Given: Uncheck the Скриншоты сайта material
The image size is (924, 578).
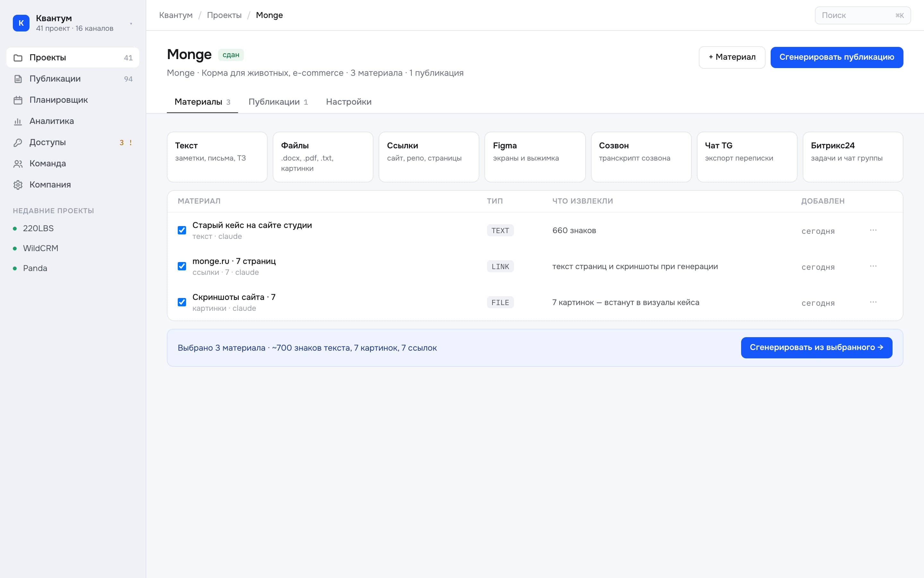Looking at the screenshot, I should [182, 302].
